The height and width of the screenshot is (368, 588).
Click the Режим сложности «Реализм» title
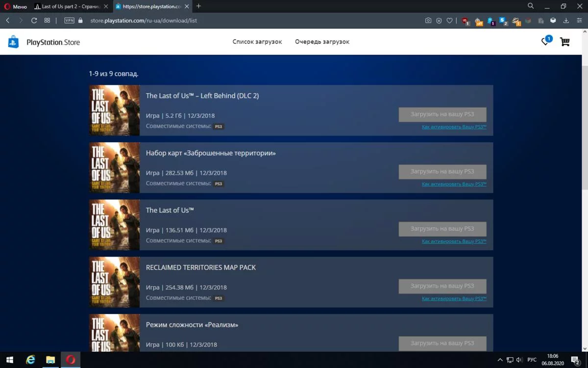point(192,325)
